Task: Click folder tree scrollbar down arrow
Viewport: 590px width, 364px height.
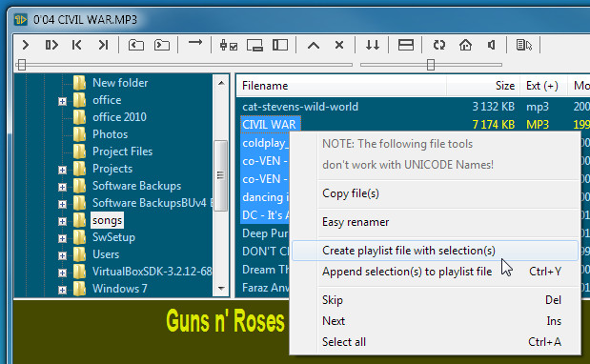Action: (221, 289)
